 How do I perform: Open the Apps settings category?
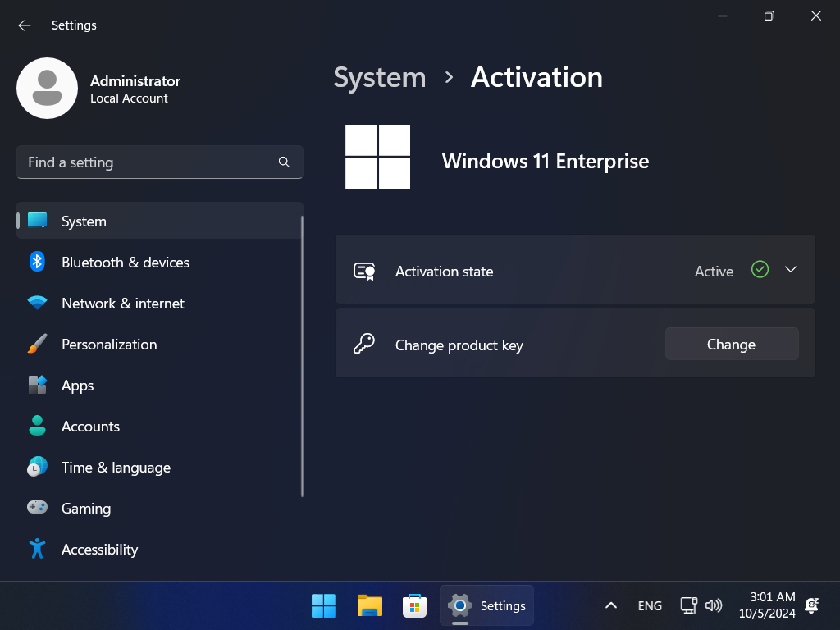pyautogui.click(x=160, y=386)
